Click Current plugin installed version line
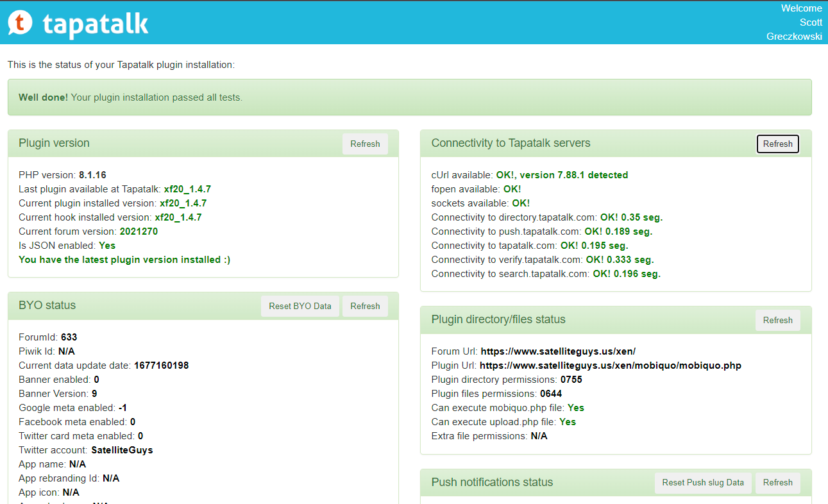The width and height of the screenshot is (828, 504). [113, 203]
